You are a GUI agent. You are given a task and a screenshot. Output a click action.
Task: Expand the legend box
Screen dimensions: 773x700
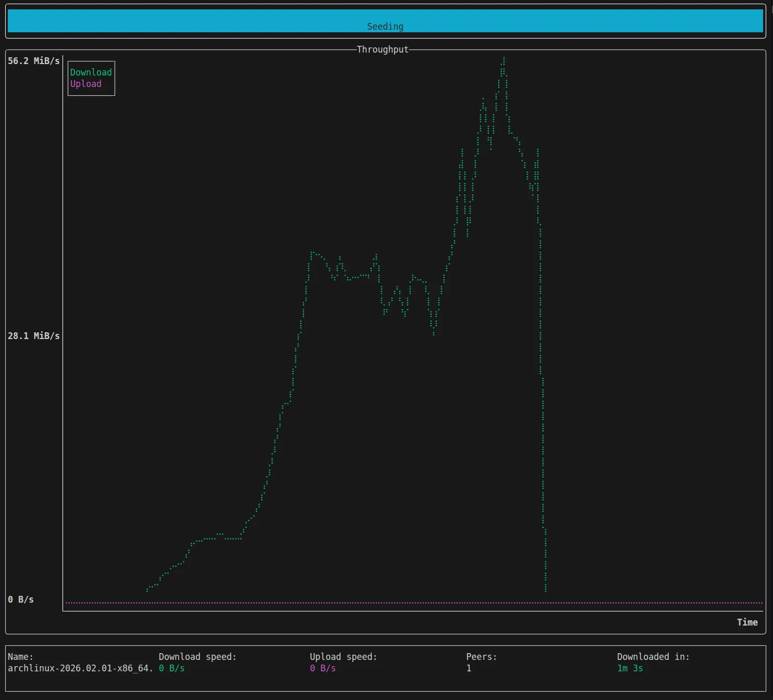point(91,78)
